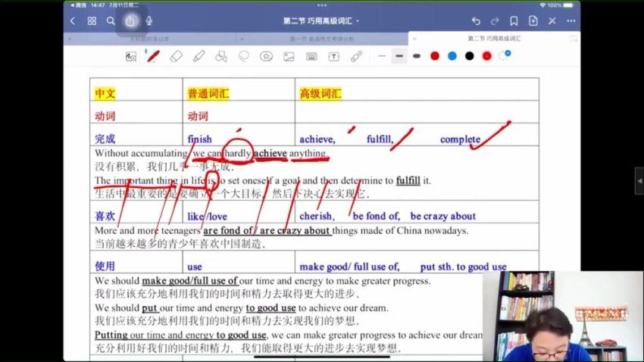
Task: Bookmark the current page
Action: coord(514,21)
